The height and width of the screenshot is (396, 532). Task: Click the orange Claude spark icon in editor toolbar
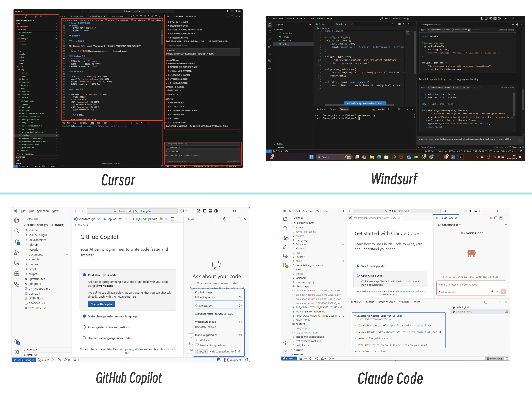coord(491,218)
